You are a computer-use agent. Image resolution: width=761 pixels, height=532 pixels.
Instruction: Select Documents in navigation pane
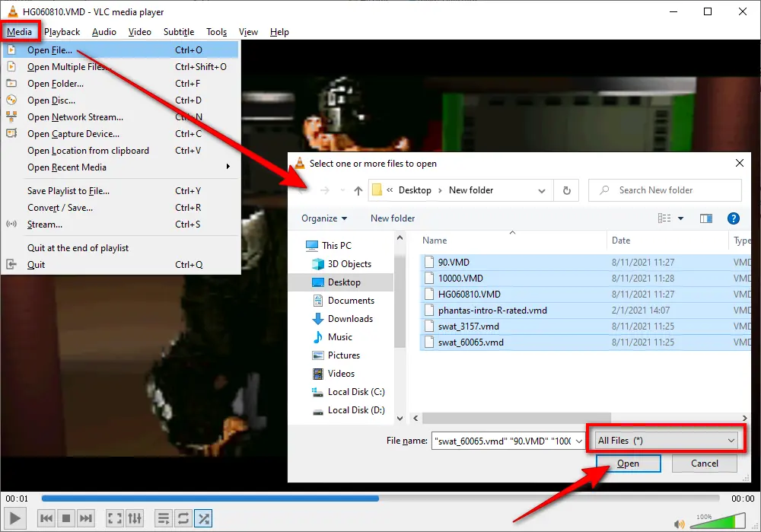point(351,301)
